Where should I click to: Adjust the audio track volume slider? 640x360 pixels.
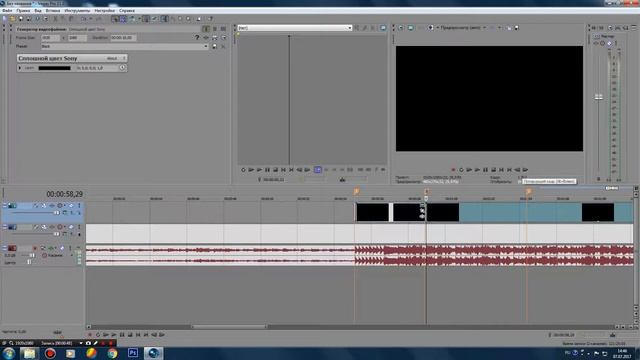click(32, 256)
